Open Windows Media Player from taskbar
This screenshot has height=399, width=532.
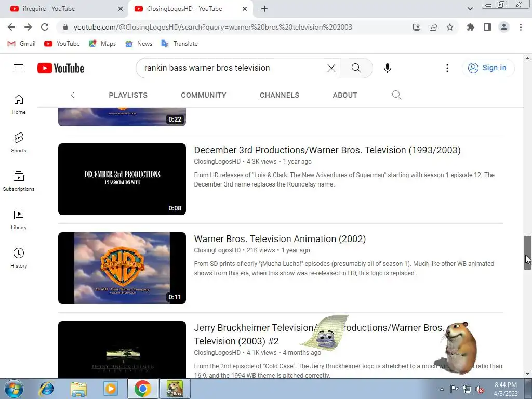coord(111,389)
